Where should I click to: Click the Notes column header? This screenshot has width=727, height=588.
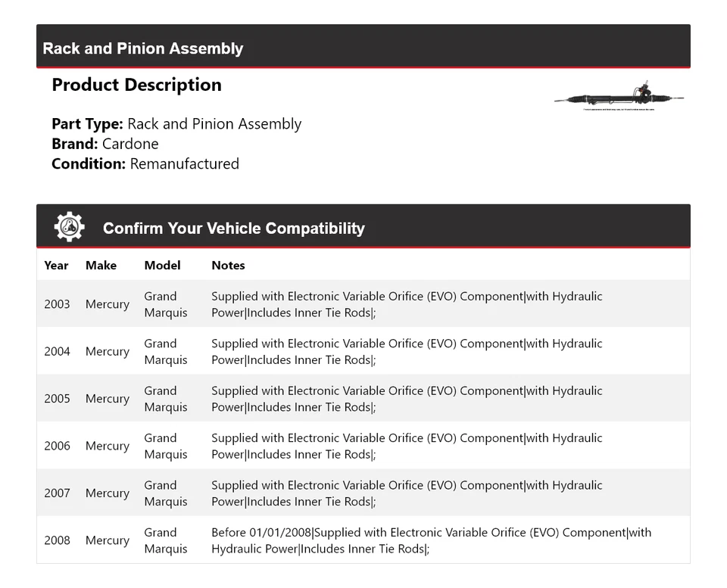click(x=228, y=265)
